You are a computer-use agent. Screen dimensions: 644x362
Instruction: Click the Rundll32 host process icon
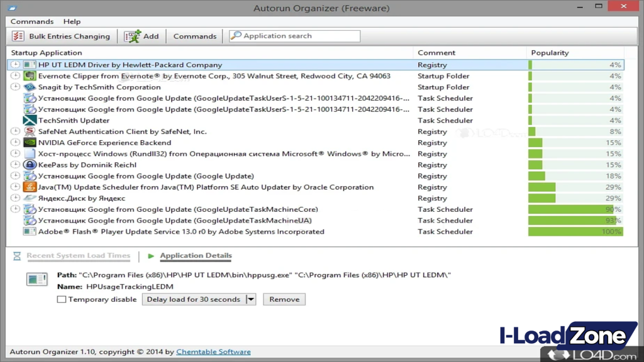pyautogui.click(x=30, y=153)
